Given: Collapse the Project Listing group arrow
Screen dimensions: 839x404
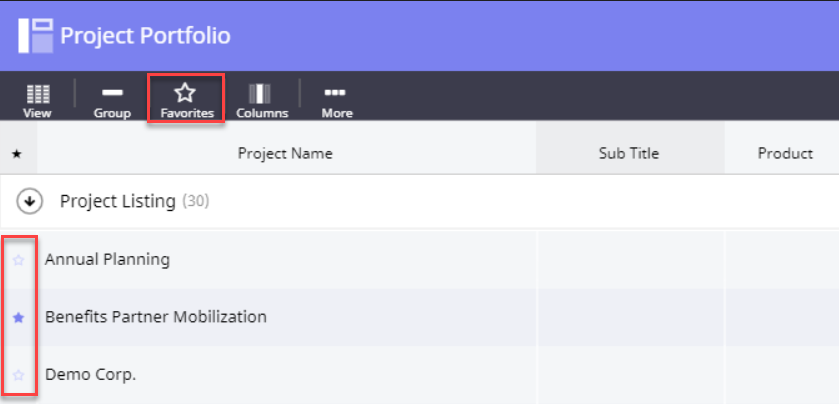Looking at the screenshot, I should [31, 202].
